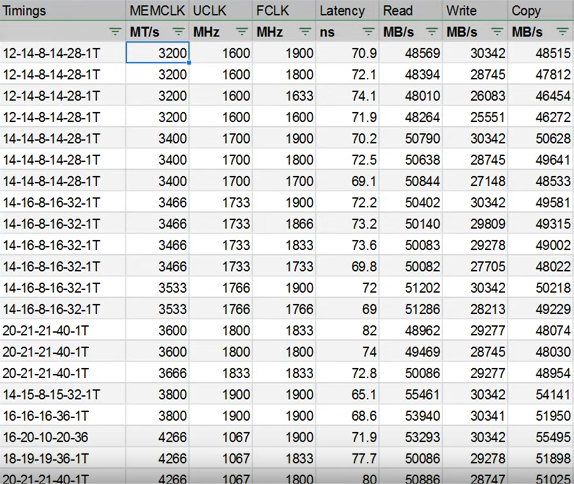Click the 14-15-8-15-32-1T timings cell
The height and width of the screenshot is (484, 574).
tap(63, 394)
